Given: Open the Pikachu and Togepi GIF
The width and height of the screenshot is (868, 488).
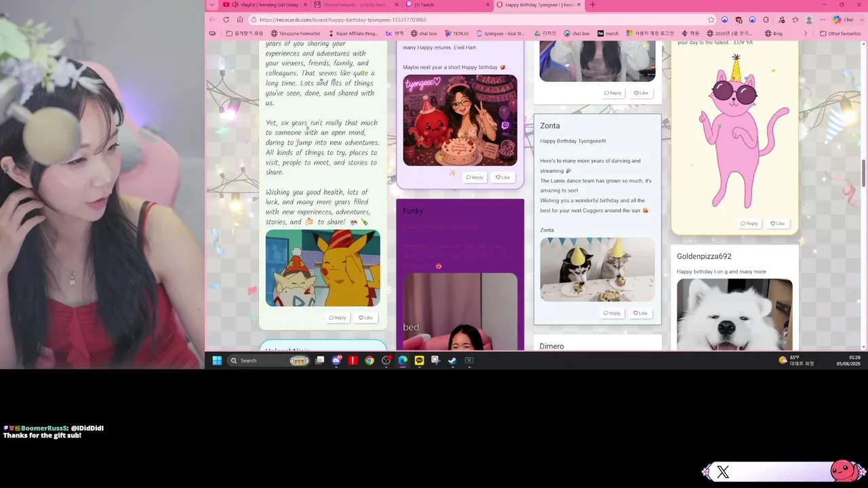Looking at the screenshot, I should [323, 268].
